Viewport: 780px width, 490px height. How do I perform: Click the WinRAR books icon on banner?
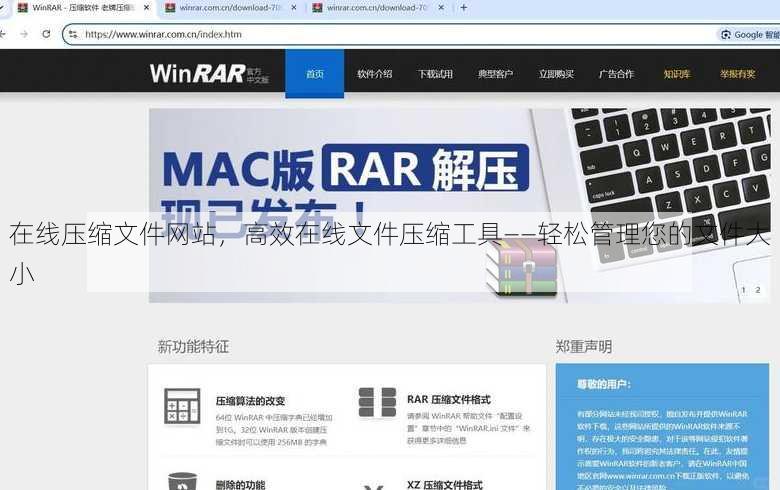[x=522, y=268]
